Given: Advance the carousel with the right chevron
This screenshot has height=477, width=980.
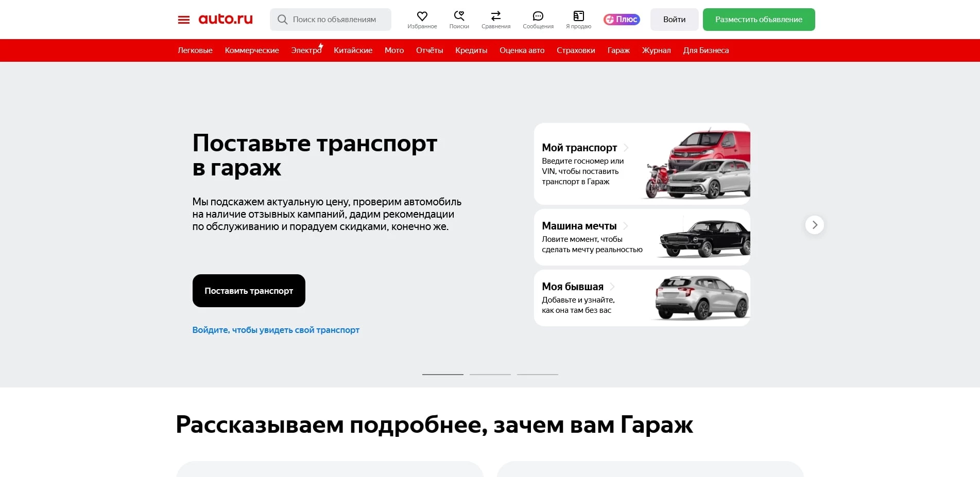Looking at the screenshot, I should (814, 225).
